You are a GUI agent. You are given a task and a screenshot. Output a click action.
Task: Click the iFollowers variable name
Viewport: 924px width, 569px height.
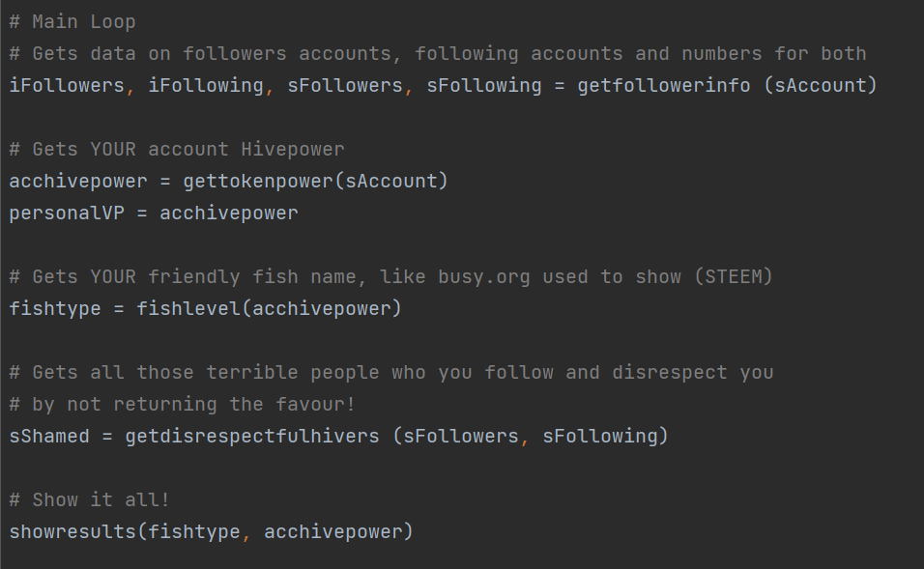[x=67, y=85]
